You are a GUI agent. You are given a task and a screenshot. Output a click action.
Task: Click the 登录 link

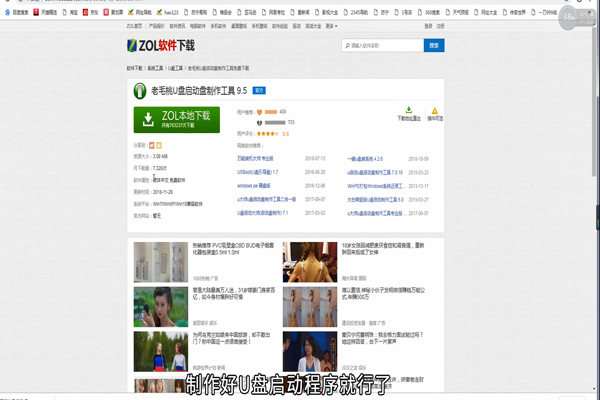point(428,26)
